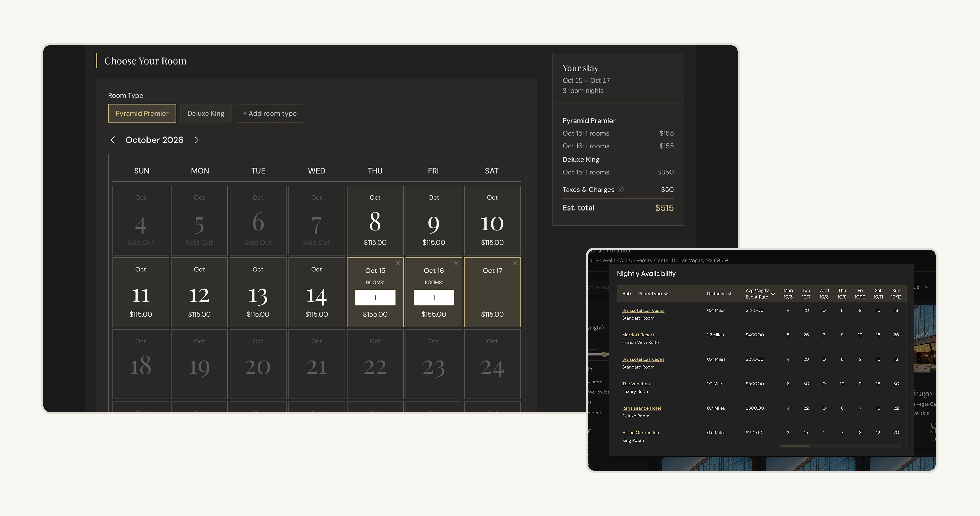Select the Pyramid Premier room type tab
The image size is (980, 516).
pos(142,114)
